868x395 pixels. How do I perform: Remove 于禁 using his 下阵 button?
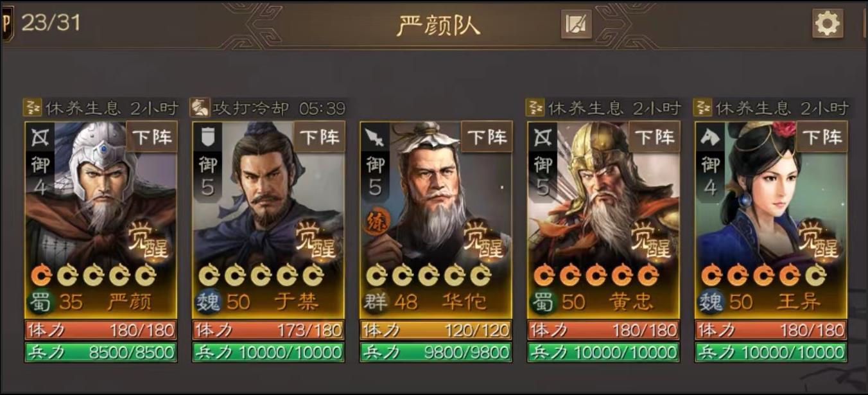coord(319,136)
